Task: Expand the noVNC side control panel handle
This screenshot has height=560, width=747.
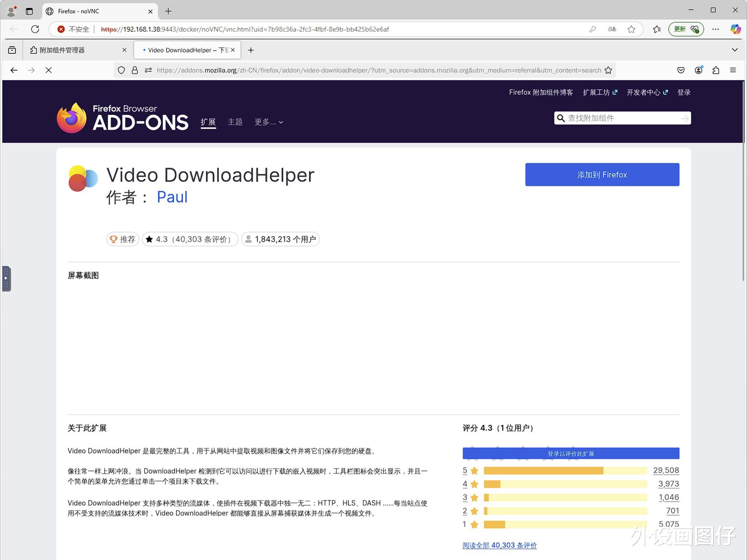Action: pyautogui.click(x=6, y=279)
